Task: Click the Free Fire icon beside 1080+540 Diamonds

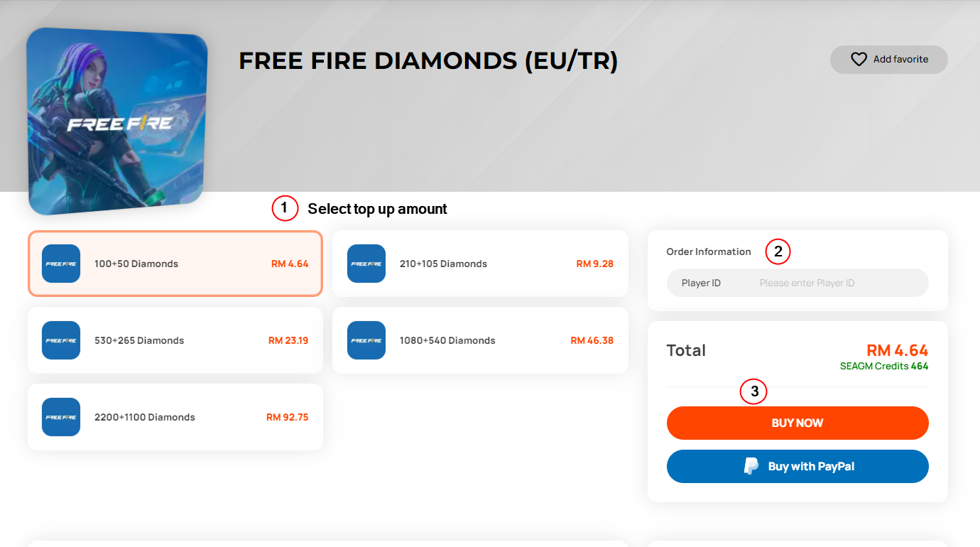Action: click(x=366, y=340)
